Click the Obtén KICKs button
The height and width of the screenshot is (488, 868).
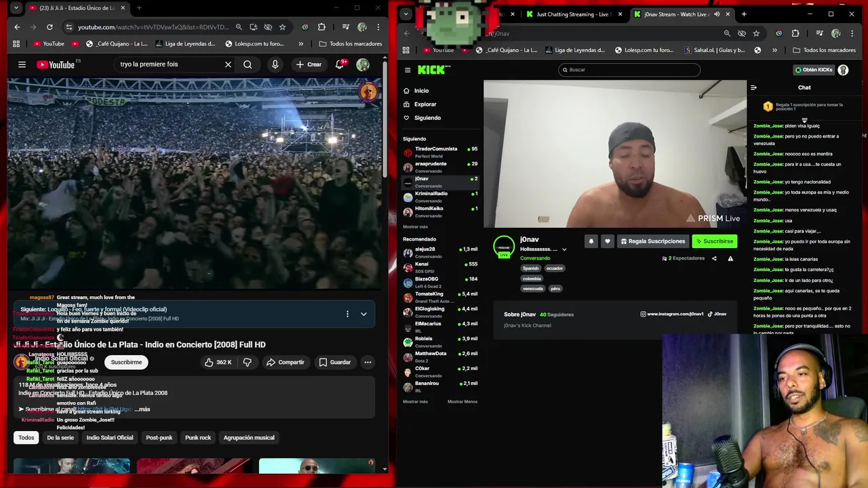(814, 70)
